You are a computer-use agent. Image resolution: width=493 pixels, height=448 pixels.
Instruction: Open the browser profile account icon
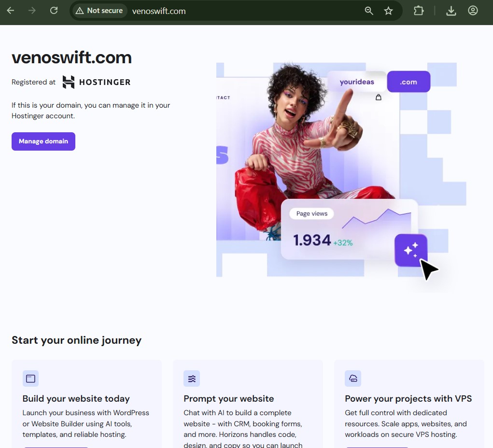(473, 10)
